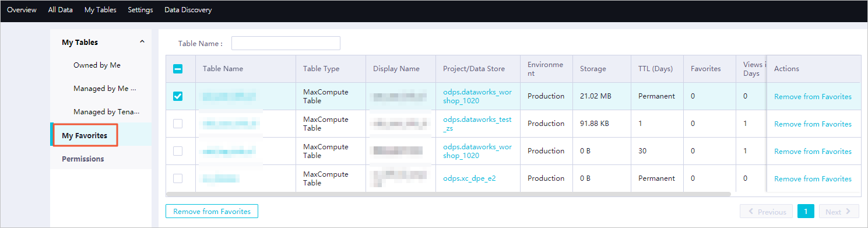
Task: Click the Storage column header
Action: (593, 69)
